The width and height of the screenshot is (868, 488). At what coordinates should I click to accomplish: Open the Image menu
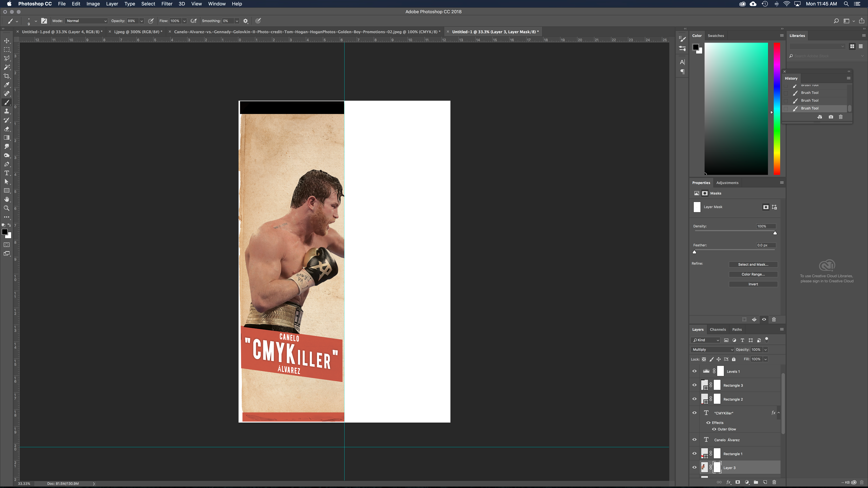(x=93, y=4)
